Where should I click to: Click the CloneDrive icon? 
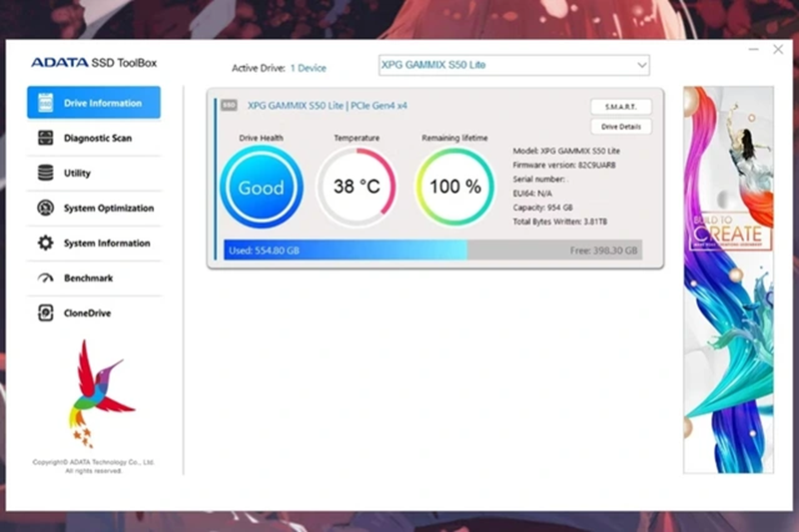(45, 312)
